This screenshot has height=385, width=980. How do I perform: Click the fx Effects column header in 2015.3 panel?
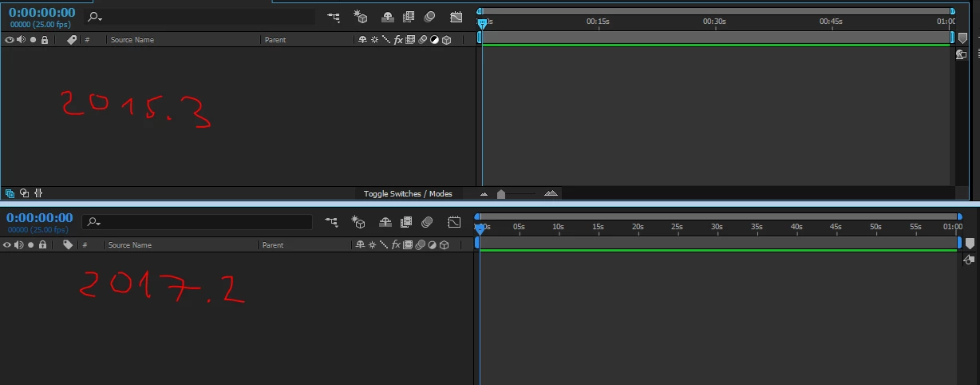[x=398, y=40]
